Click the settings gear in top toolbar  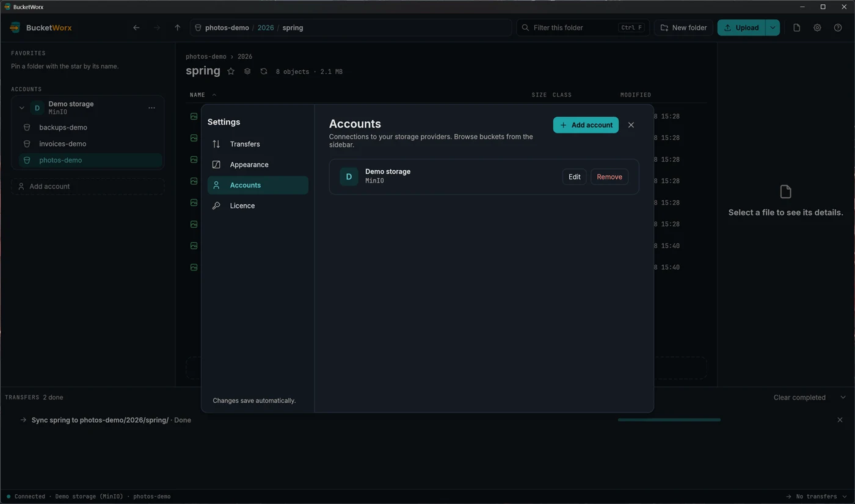(x=817, y=27)
